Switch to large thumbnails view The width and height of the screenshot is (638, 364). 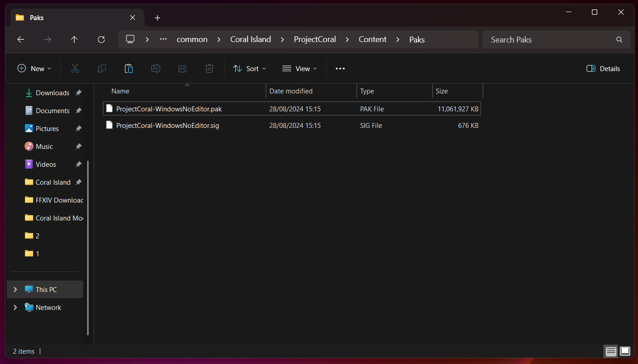625,351
